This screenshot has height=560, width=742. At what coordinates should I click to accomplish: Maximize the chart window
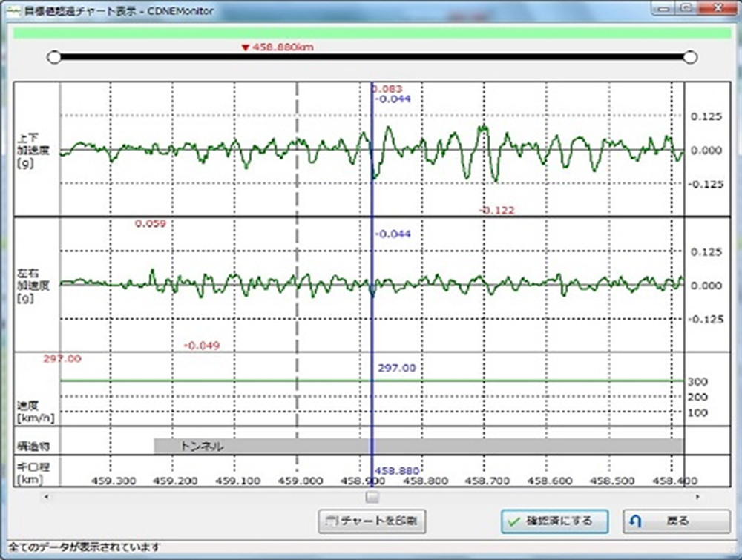[686, 8]
